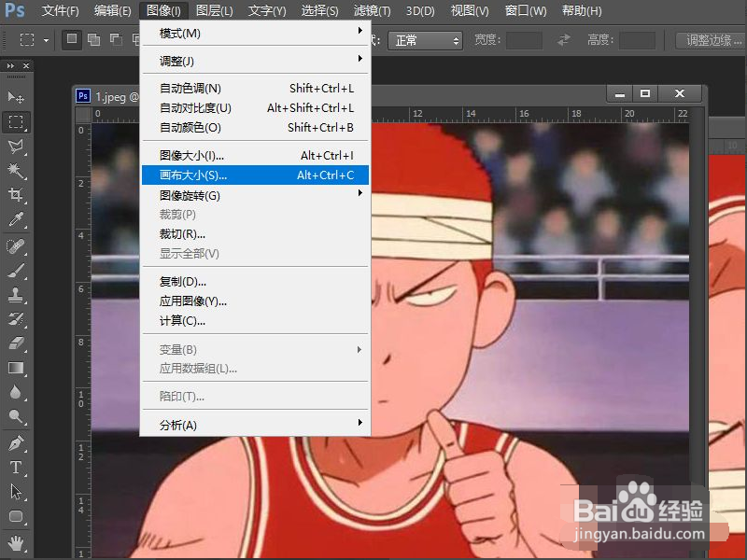747x560 pixels.
Task: Click the 宽度 input field
Action: 524,40
